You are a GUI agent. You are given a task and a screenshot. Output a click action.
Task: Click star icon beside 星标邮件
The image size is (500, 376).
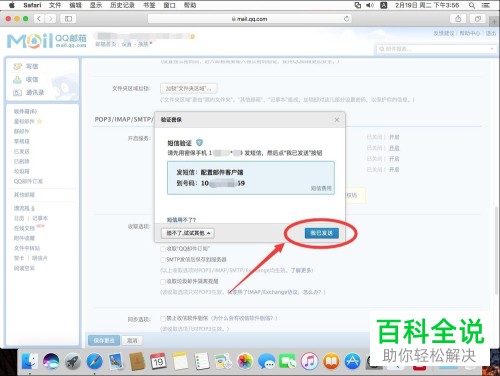(x=40, y=121)
